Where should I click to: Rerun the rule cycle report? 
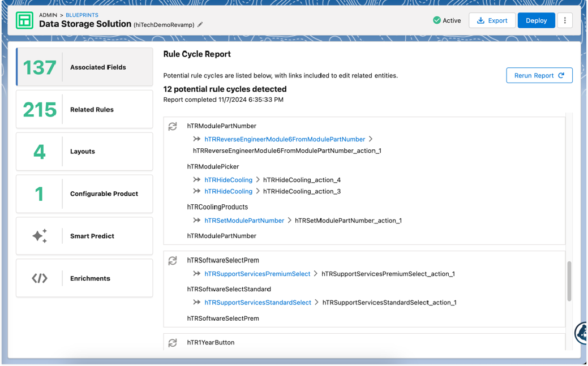539,75
